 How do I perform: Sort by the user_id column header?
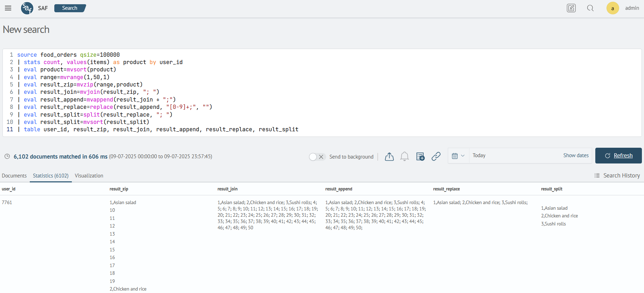coord(8,189)
